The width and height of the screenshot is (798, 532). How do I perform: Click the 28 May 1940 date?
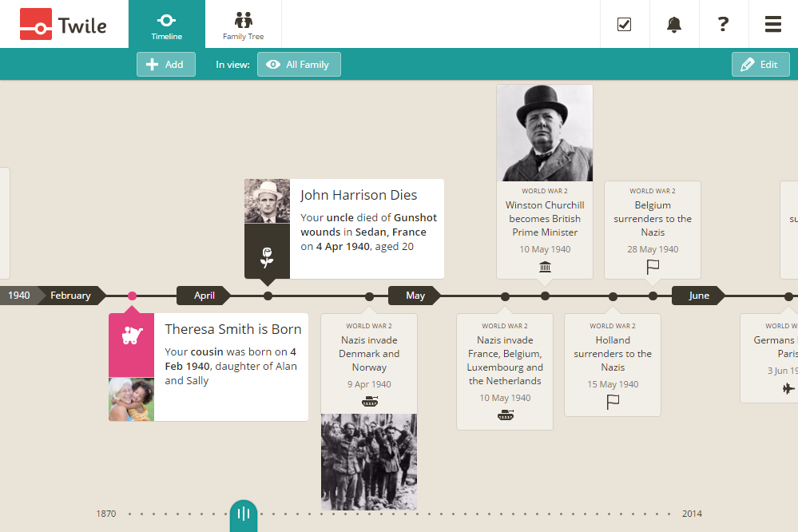tap(653, 249)
